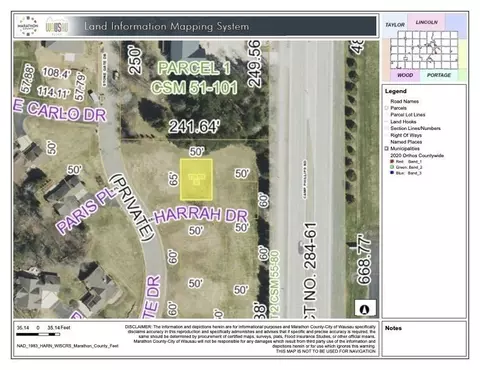Click the CT NO. 284-61 label

coord(311,270)
